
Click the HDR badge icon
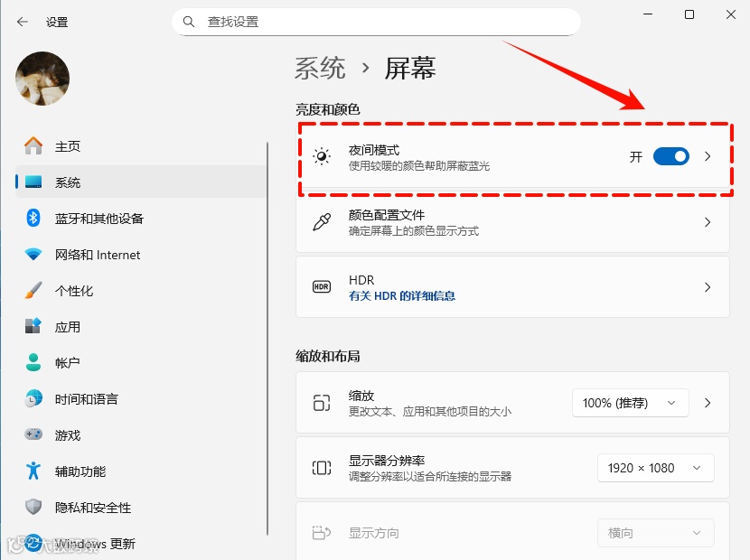pyautogui.click(x=322, y=287)
